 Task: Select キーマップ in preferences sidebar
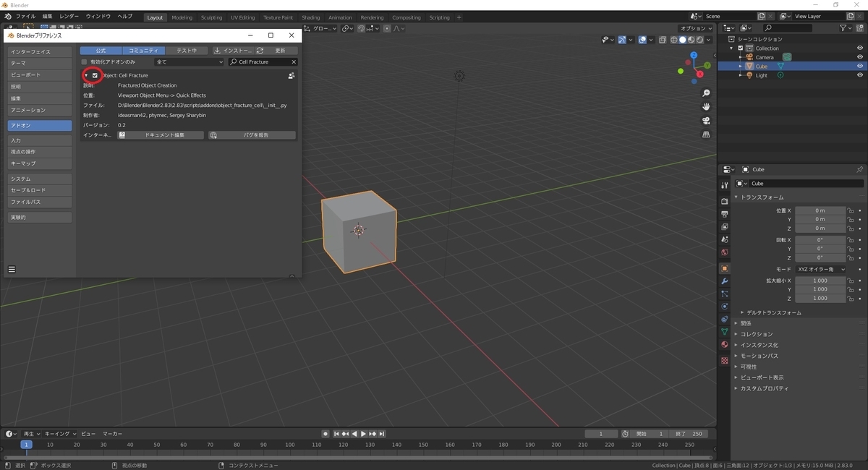[40, 163]
